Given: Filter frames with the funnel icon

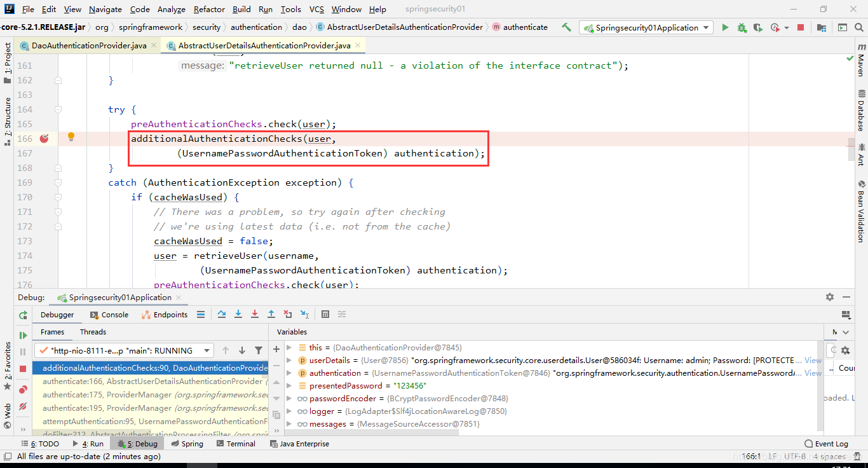Looking at the screenshot, I should click(259, 350).
